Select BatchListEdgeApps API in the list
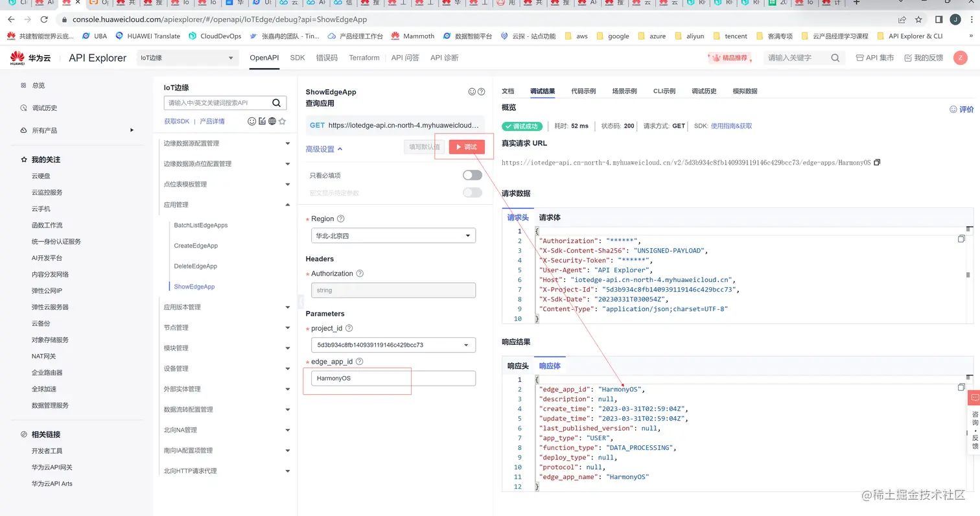This screenshot has height=516, width=980. 201,225
